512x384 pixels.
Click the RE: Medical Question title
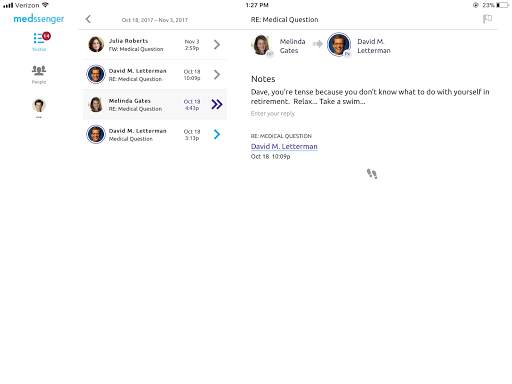pyautogui.click(x=284, y=20)
